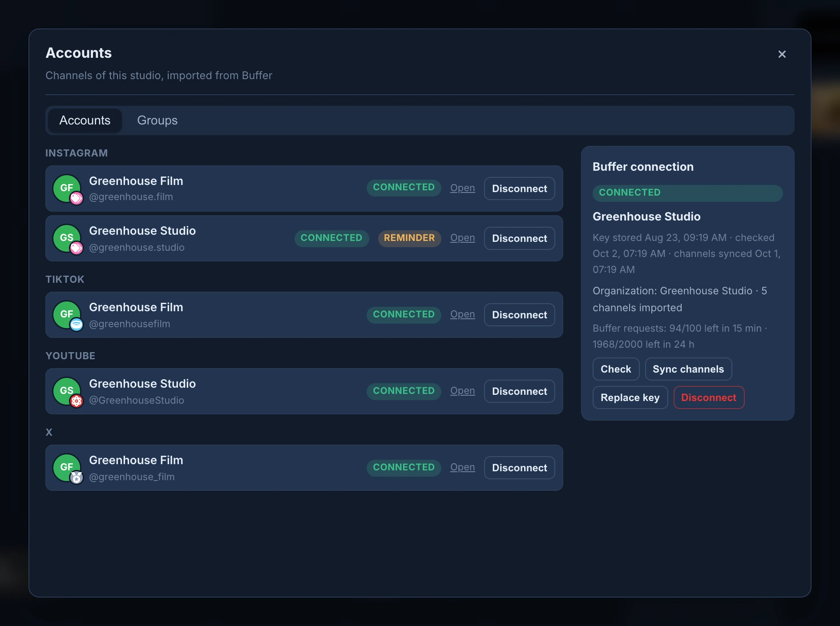This screenshot has height=626, width=840.
Task: Click CONNECTED badge on Instagram @greenhouse.studio row
Action: point(331,238)
